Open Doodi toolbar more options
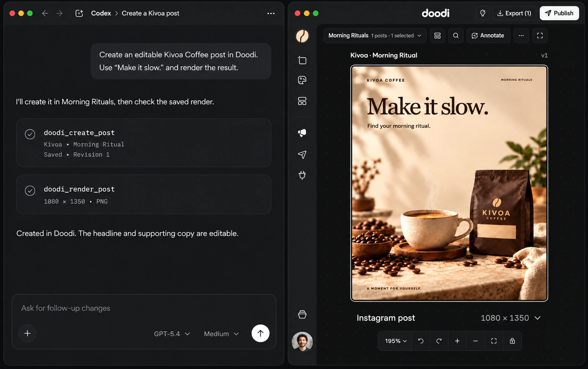The image size is (588, 369). point(521,36)
